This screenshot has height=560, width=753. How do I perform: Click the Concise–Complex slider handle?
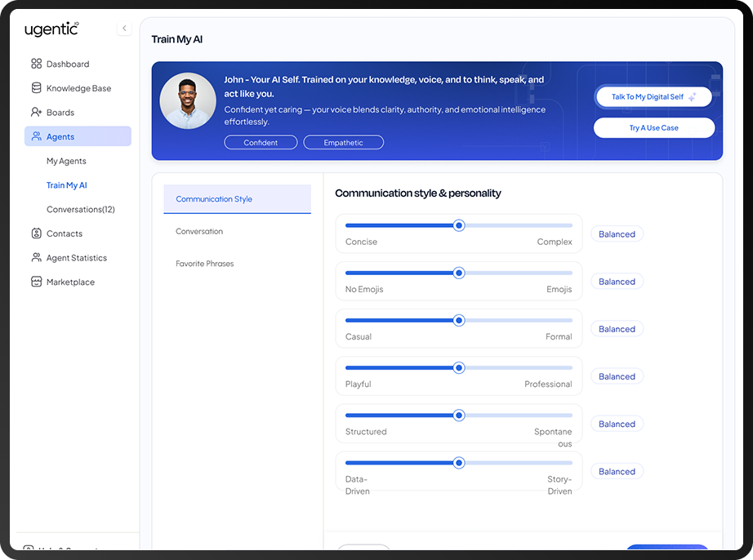pos(459,225)
